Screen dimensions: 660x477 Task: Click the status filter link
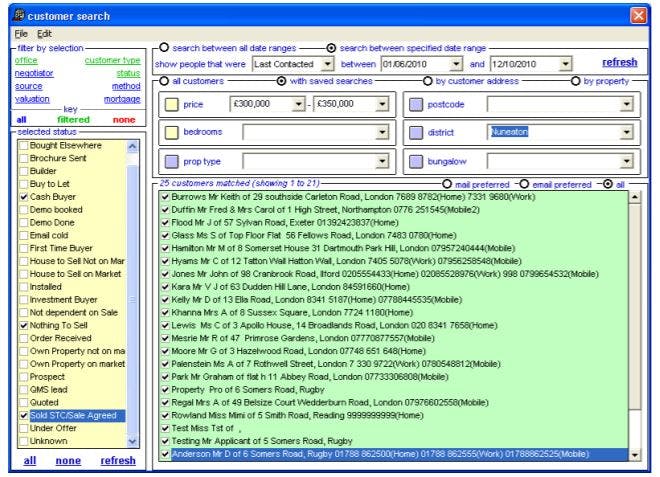point(128,73)
